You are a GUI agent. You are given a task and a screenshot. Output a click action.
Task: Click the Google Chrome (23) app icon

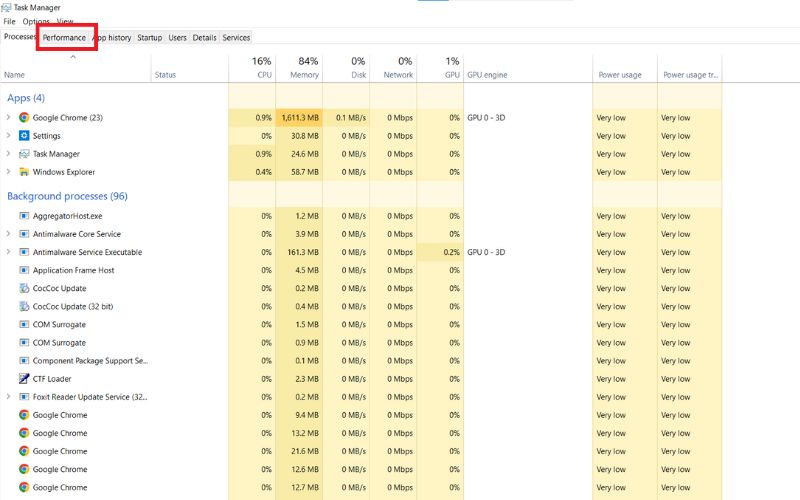[x=24, y=117]
